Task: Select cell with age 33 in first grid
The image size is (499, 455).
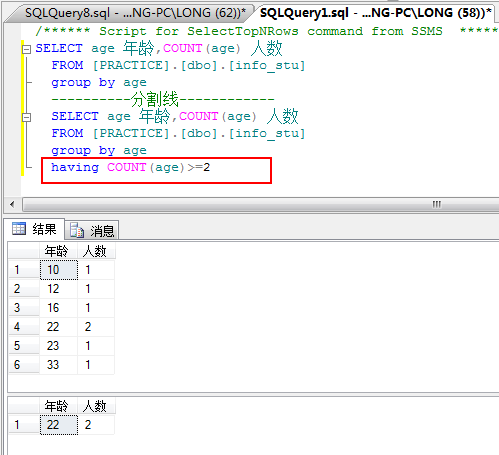Action: [x=59, y=365]
